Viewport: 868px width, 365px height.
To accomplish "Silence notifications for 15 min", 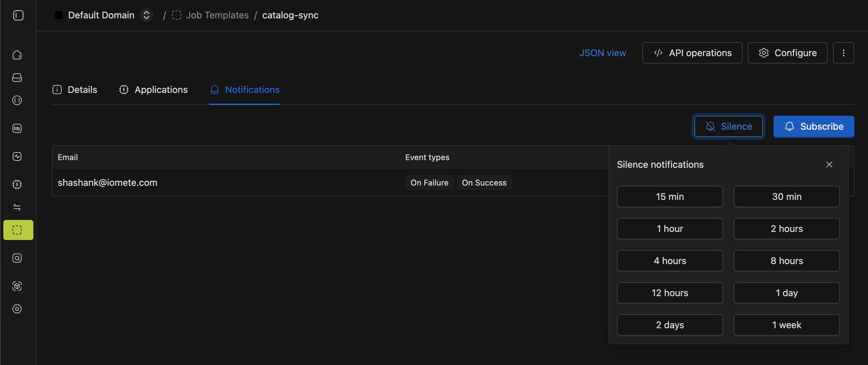I will [x=670, y=197].
